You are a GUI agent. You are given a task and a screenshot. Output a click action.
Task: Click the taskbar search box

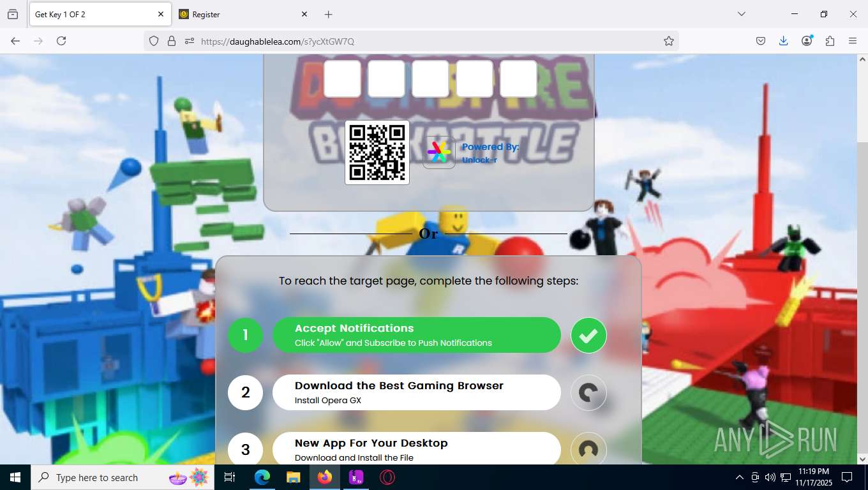point(123,477)
